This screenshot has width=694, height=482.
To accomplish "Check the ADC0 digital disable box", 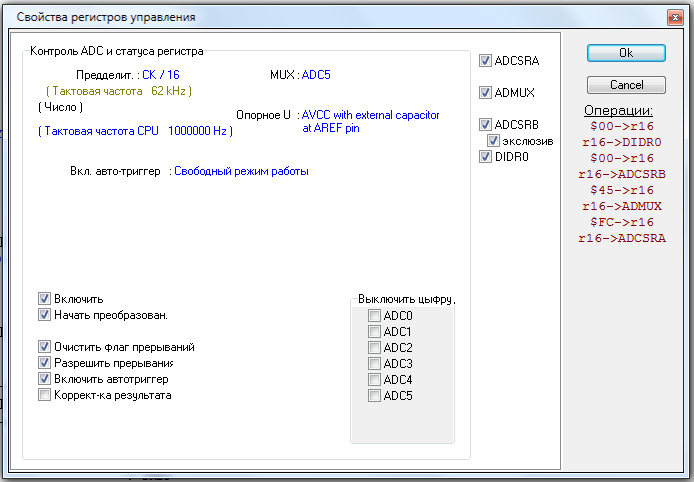I will (x=374, y=316).
